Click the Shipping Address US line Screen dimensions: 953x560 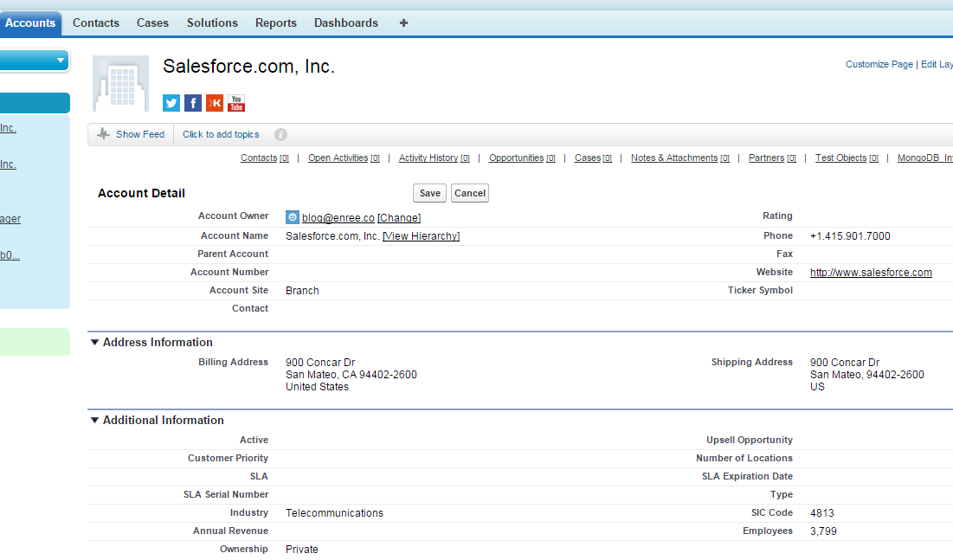point(817,387)
